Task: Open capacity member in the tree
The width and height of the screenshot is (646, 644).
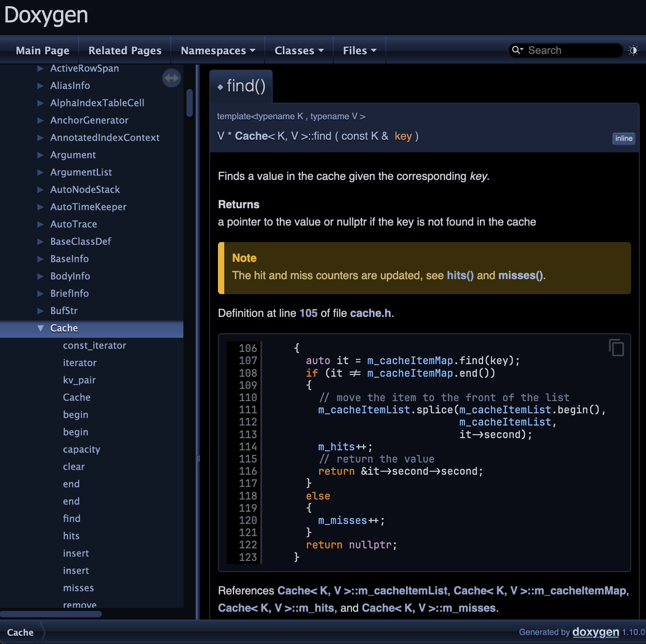Action: (81, 450)
